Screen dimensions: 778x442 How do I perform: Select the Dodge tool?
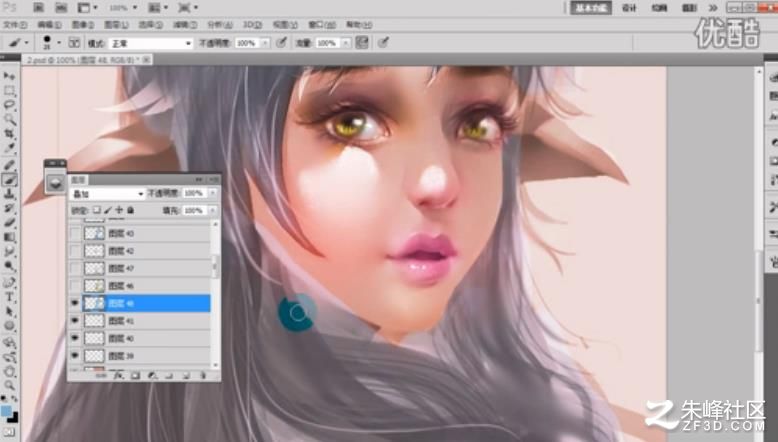coord(9,266)
